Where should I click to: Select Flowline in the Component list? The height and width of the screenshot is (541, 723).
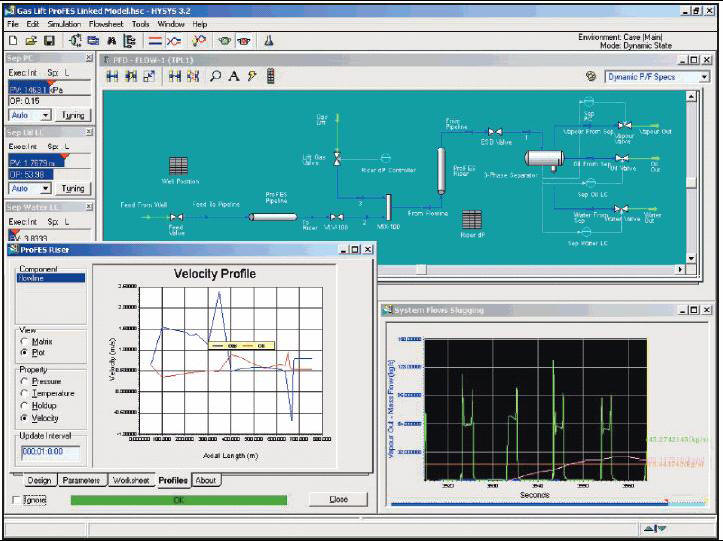51,278
